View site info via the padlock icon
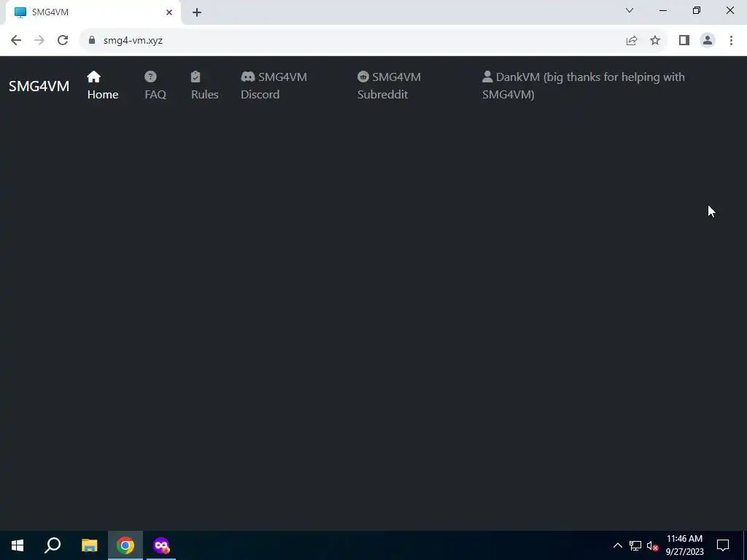 pos(92,41)
